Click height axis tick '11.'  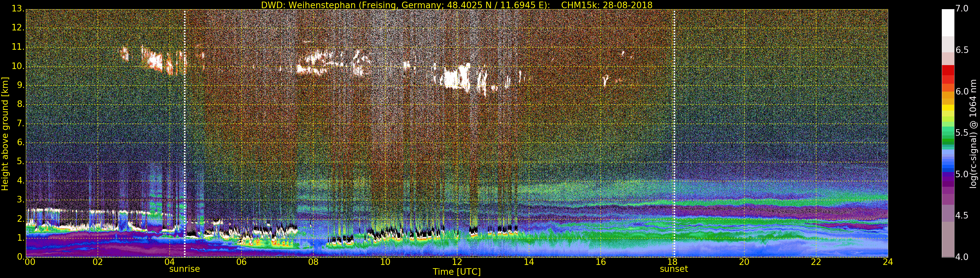tap(18, 47)
